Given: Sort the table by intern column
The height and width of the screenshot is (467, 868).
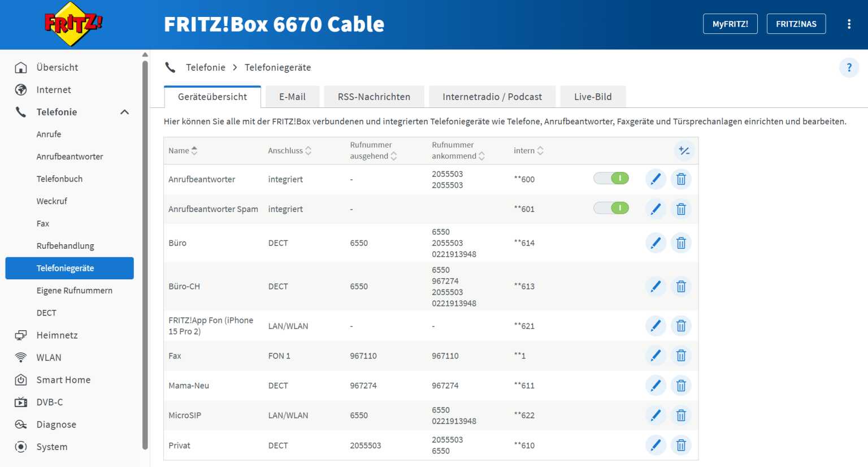Looking at the screenshot, I should pyautogui.click(x=528, y=150).
